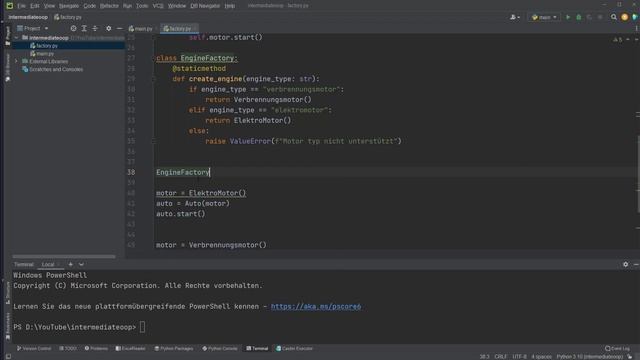Select main.py in project tree

point(42,53)
